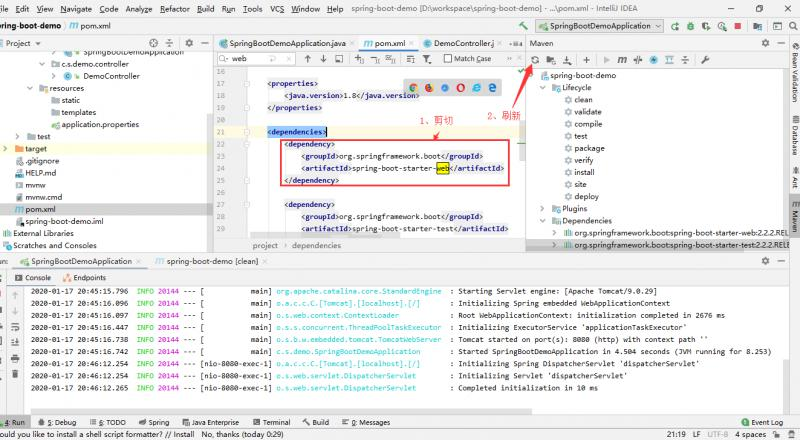Image resolution: width=800 pixels, height=440 pixels.
Task: Open the Event Log
Action: coord(762,422)
